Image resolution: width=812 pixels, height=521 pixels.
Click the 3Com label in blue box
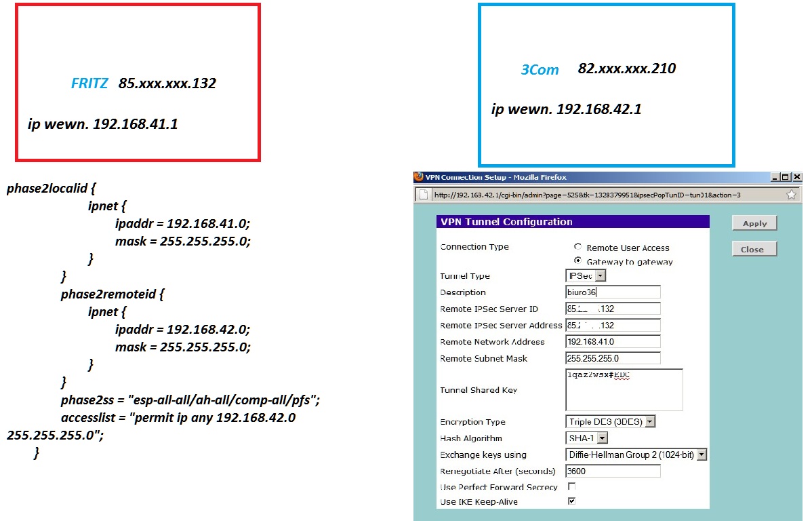[540, 69]
